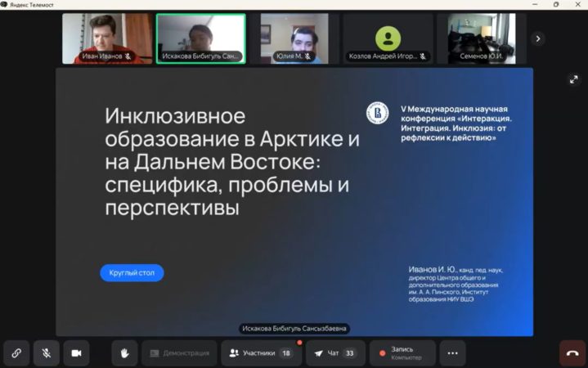Click the muted mic icon on Козлов Андрей
This screenshot has width=588, height=368.
point(423,56)
